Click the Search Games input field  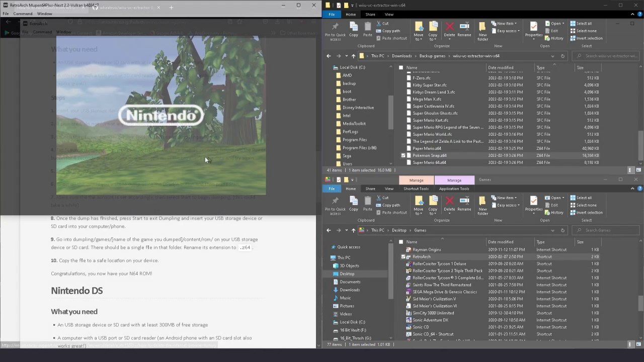point(606,230)
